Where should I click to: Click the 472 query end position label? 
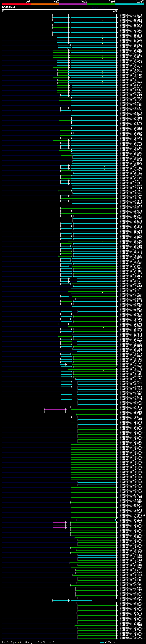[115, 11]
